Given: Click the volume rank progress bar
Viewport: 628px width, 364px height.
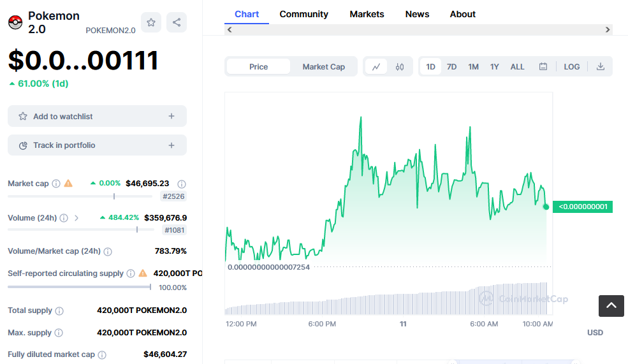Looking at the screenshot, I should click(x=81, y=230).
